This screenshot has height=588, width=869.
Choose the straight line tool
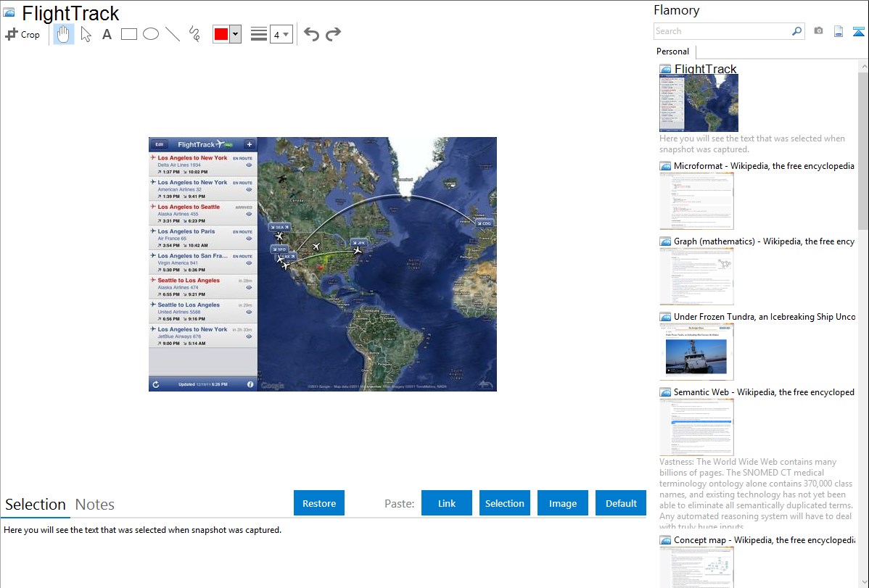click(x=173, y=34)
